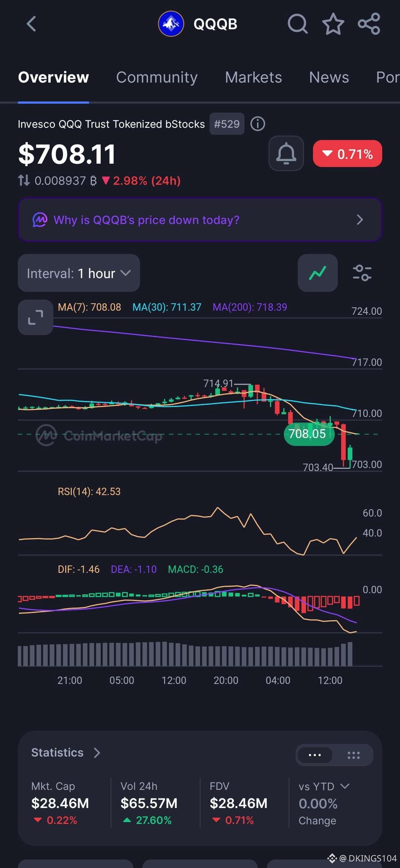Image resolution: width=400 pixels, height=868 pixels.
Task: Select the three-dot compact statistics view
Action: pyautogui.click(x=315, y=755)
